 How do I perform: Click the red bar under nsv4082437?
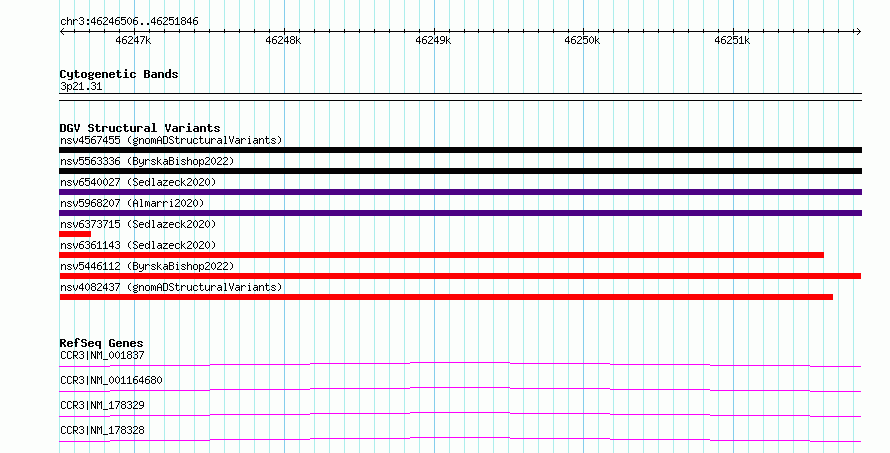coord(446,297)
